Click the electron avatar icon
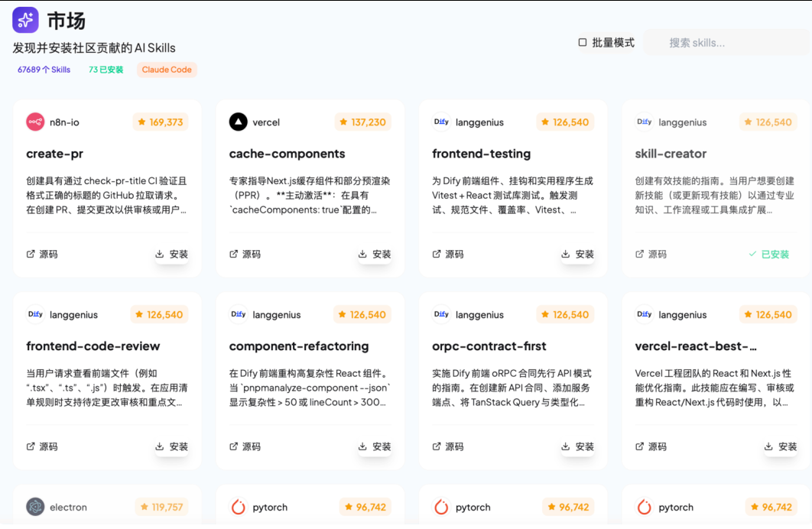812x529 pixels. tap(35, 508)
